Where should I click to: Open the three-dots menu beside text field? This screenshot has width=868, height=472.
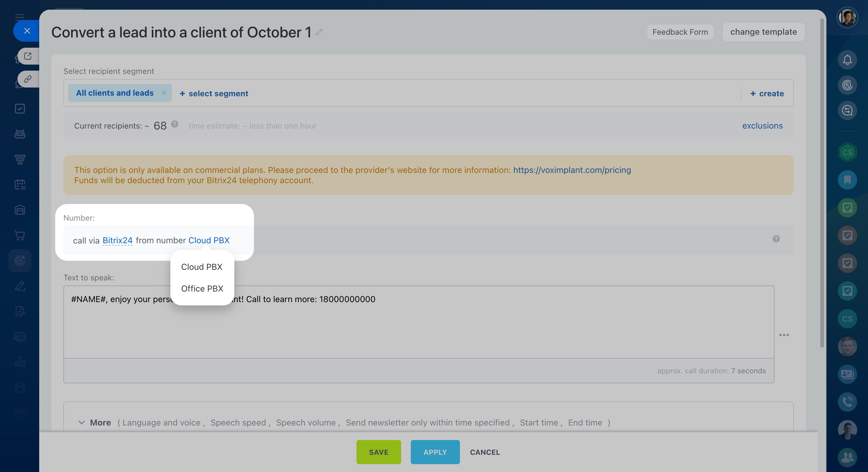[x=784, y=335]
